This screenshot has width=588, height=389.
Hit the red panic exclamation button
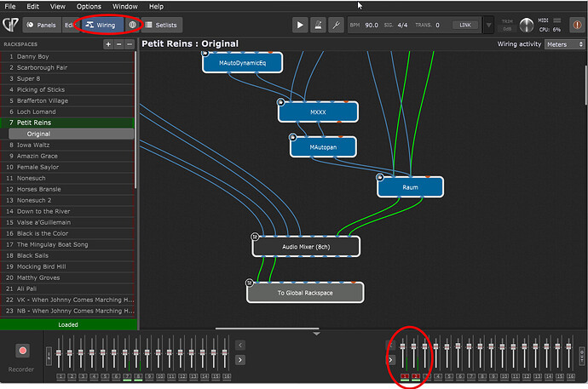click(577, 25)
